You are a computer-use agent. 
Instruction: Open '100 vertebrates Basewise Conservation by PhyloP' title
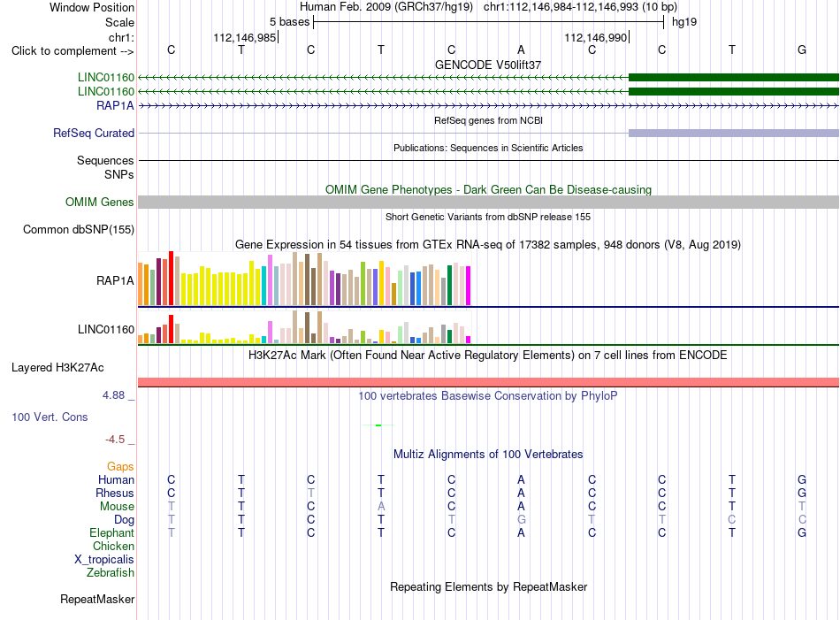tap(488, 396)
